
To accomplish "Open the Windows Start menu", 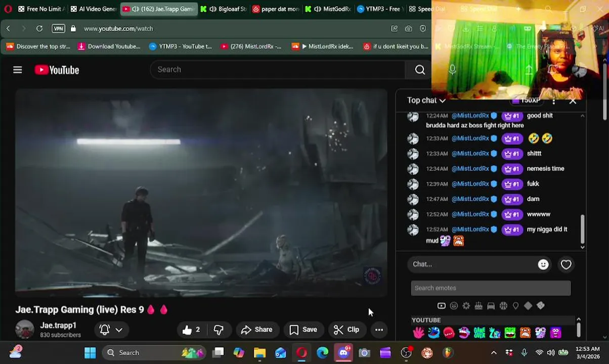I will pyautogui.click(x=90, y=353).
